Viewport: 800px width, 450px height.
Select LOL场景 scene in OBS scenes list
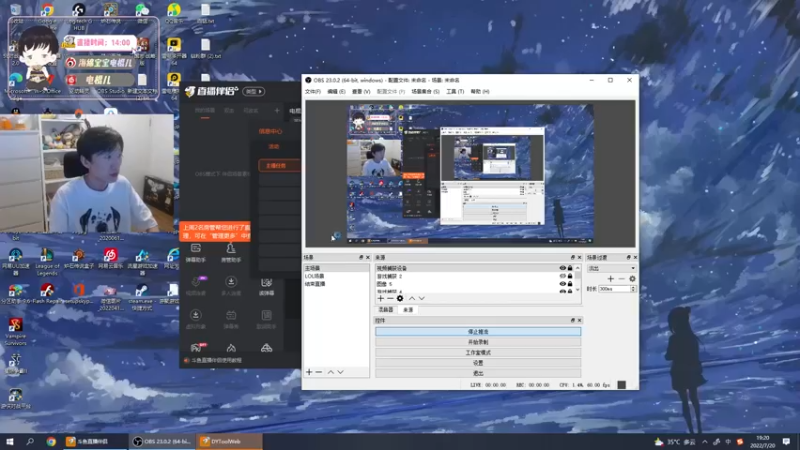336,276
